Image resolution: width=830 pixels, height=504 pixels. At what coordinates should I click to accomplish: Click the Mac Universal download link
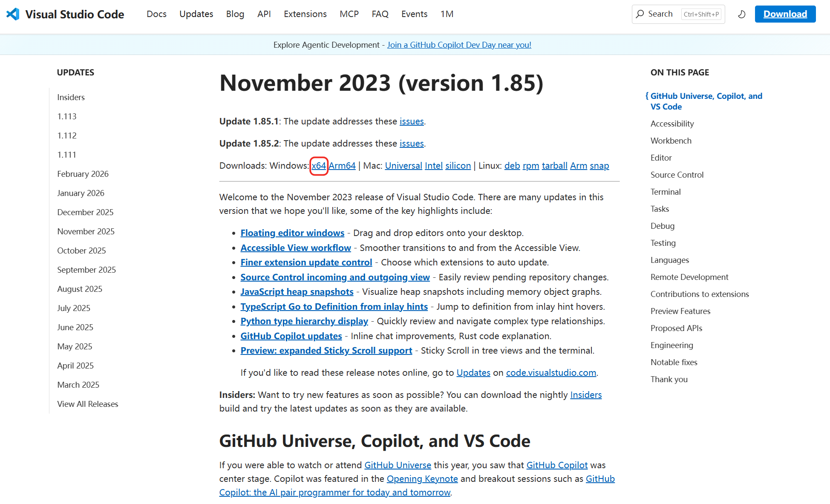(403, 166)
